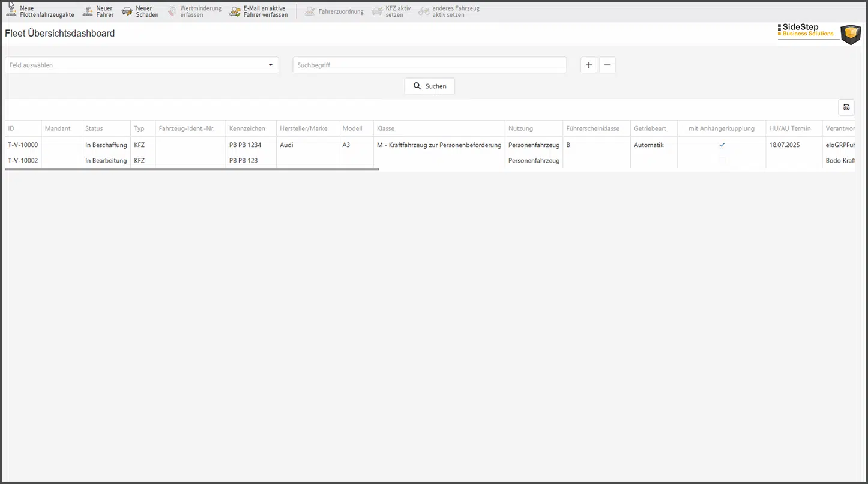This screenshot has width=868, height=484.
Task: Click anderes Fahrzeug aktiv setzen icon
Action: point(424,11)
